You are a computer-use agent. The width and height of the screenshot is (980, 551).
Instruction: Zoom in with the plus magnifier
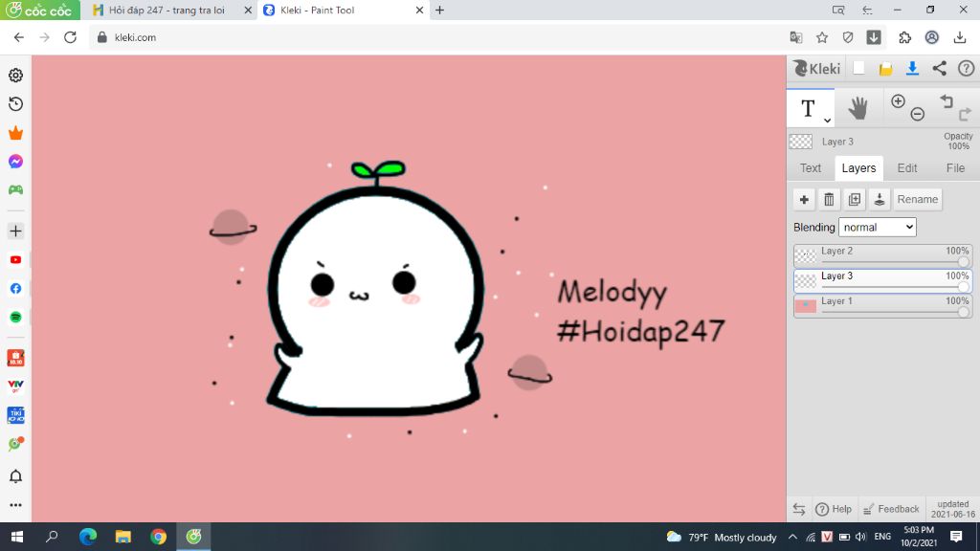point(898,101)
